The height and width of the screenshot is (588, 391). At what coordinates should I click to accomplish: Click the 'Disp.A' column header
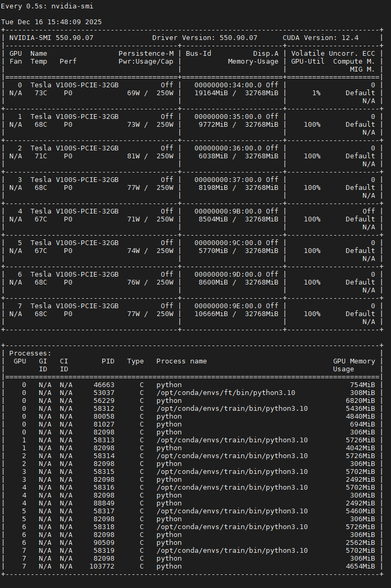pos(266,54)
